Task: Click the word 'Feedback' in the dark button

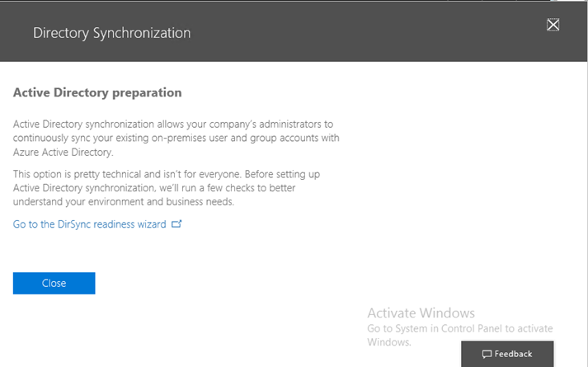Action: (x=513, y=354)
